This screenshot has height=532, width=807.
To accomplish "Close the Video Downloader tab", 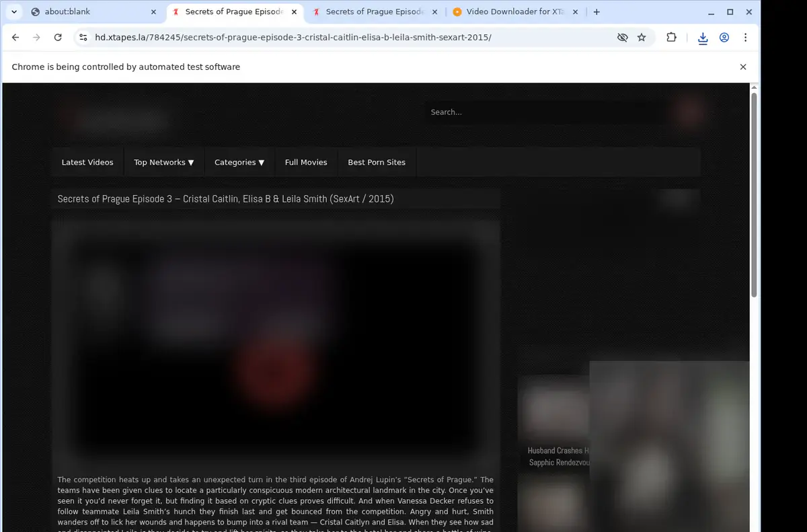I will pyautogui.click(x=574, y=12).
